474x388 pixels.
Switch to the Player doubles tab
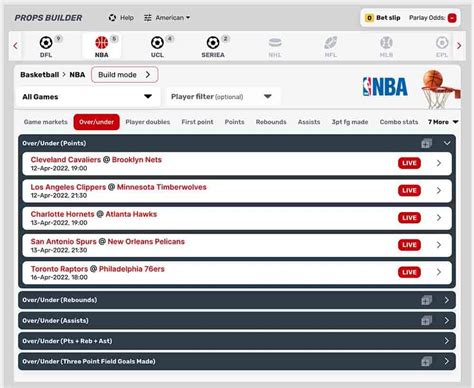[x=148, y=122]
